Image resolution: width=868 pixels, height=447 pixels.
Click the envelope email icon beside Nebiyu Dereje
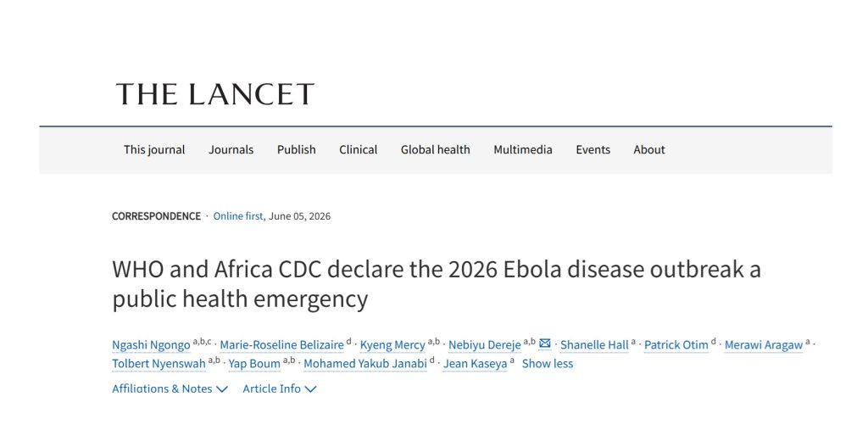pyautogui.click(x=545, y=344)
